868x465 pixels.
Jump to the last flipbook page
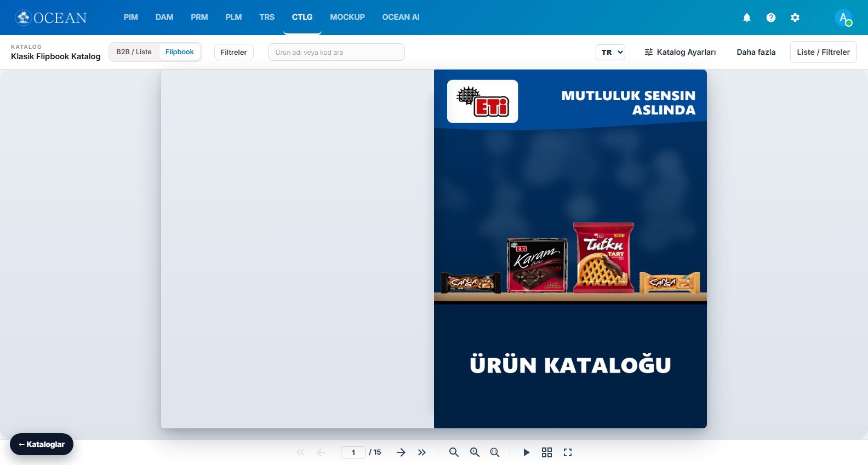[x=421, y=452]
